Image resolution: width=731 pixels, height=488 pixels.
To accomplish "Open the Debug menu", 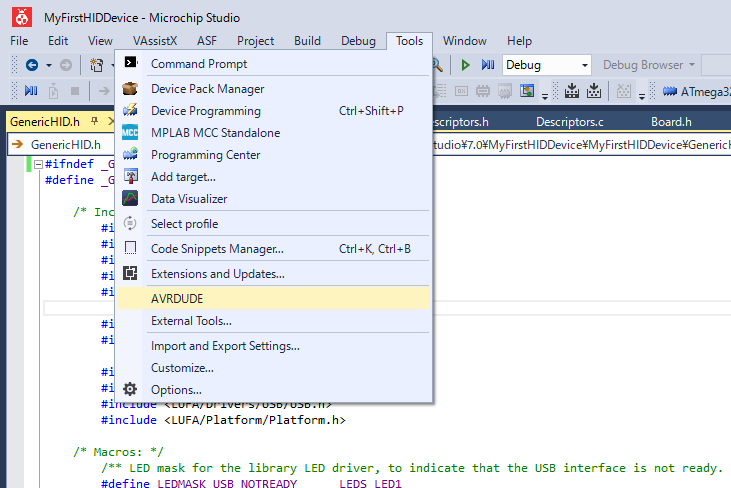I will (x=358, y=41).
